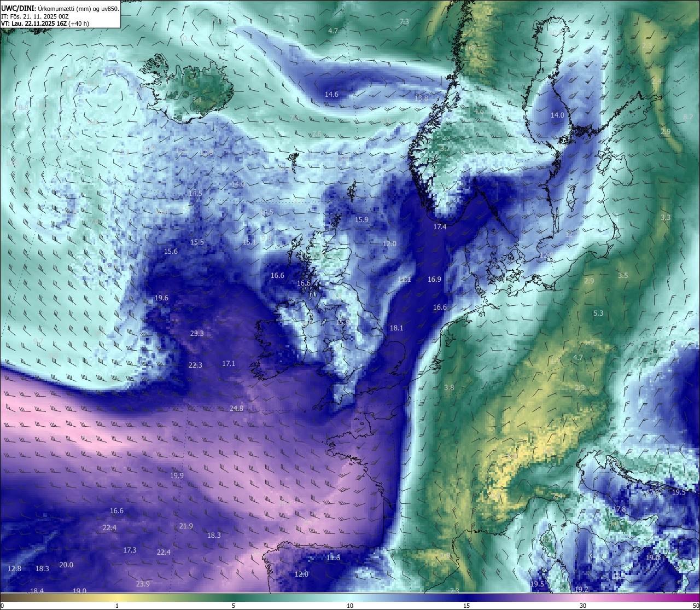Screen dimensions: 700x610
Task: Click the VT: Lau. 22.11.2025 16Z line
Action: pos(45,24)
